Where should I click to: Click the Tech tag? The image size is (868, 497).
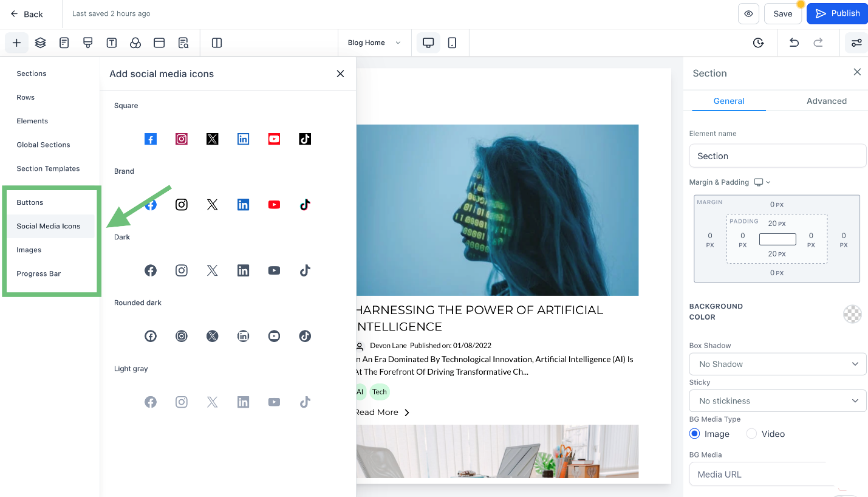[x=380, y=392]
